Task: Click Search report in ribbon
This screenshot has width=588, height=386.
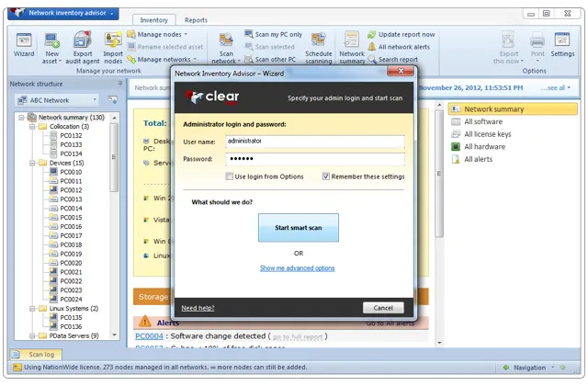Action: pos(392,59)
